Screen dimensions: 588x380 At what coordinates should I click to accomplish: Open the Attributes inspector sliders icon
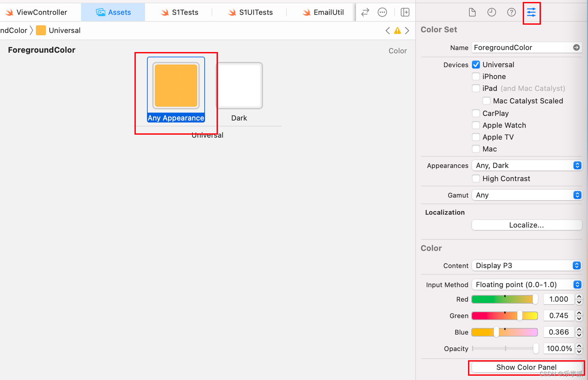[531, 13]
